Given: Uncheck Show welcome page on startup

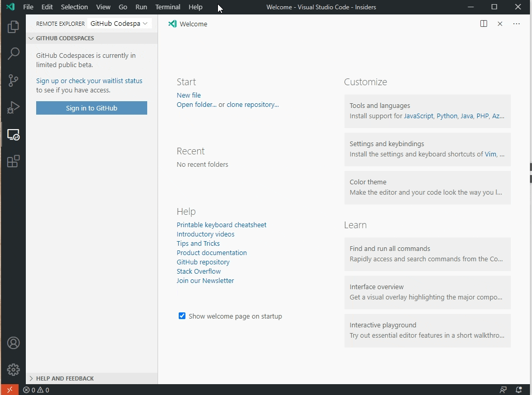Looking at the screenshot, I should pos(182,316).
